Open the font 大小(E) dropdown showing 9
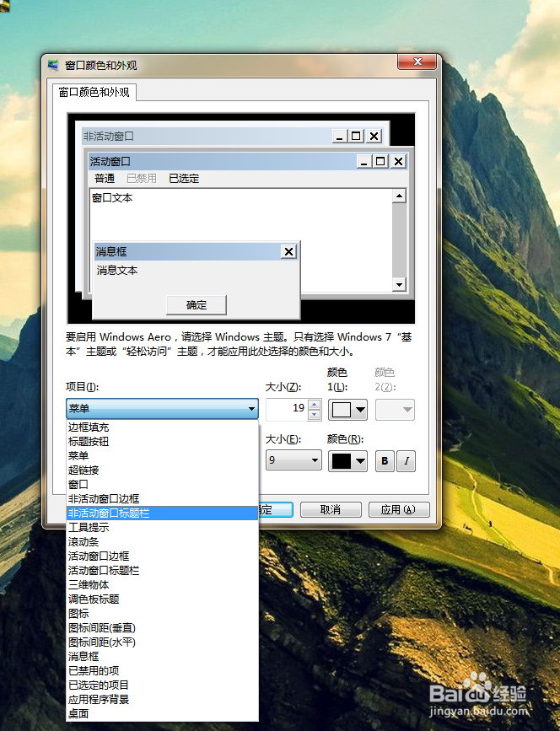Viewport: 560px width, 731px height. point(293,460)
